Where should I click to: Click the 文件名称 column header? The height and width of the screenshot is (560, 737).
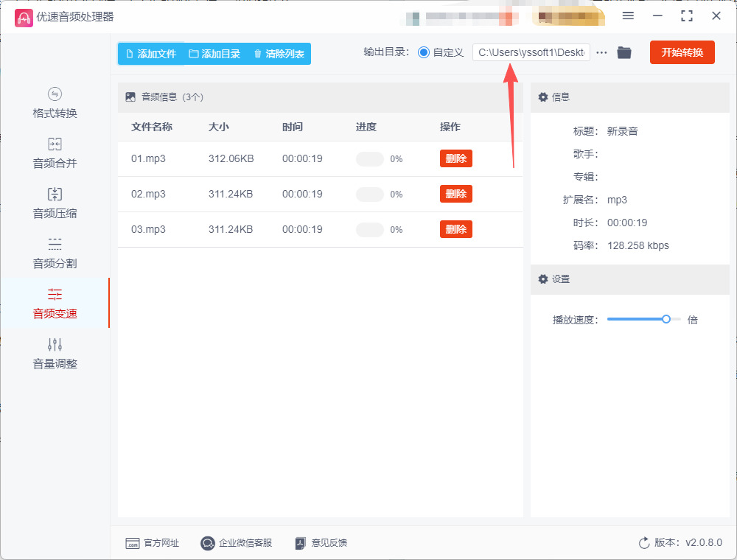point(151,127)
